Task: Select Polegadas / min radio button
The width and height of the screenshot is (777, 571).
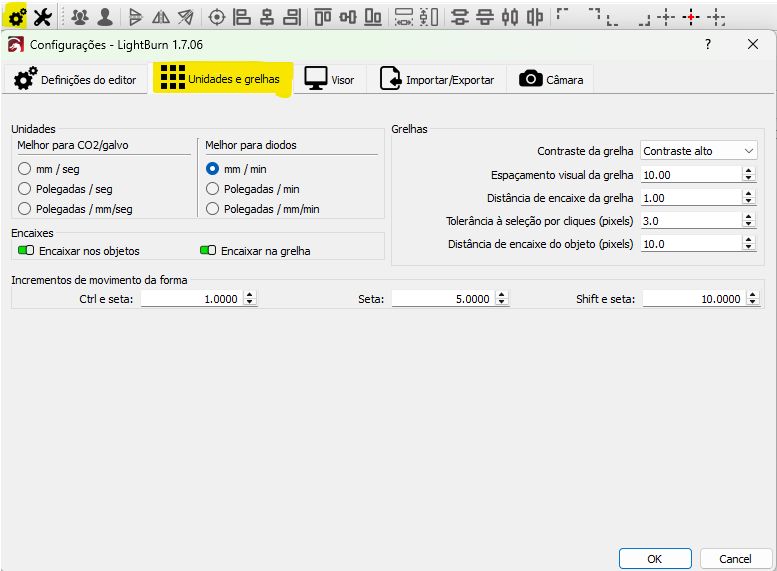Action: click(212, 189)
